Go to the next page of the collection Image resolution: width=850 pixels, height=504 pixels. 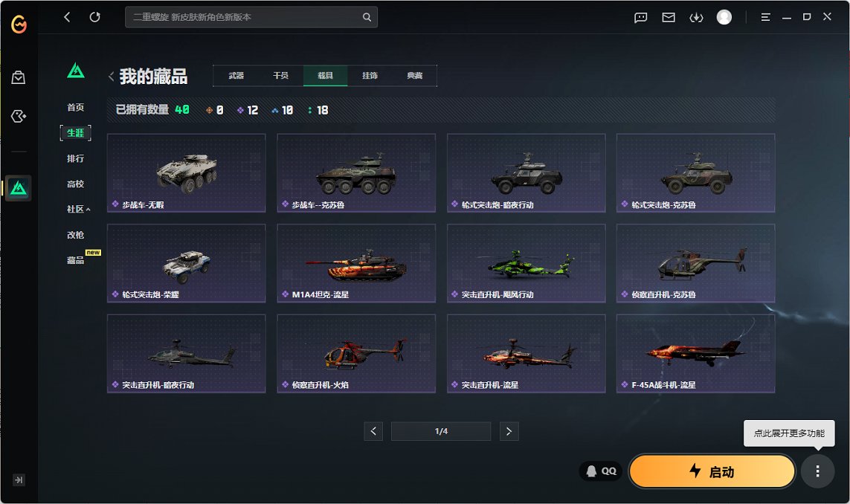509,431
